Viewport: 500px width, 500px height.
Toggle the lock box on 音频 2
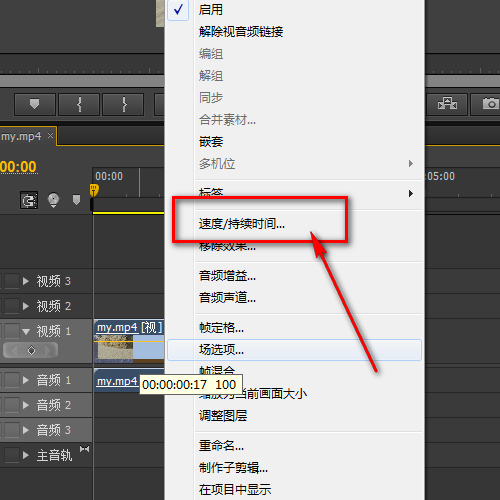point(12,405)
